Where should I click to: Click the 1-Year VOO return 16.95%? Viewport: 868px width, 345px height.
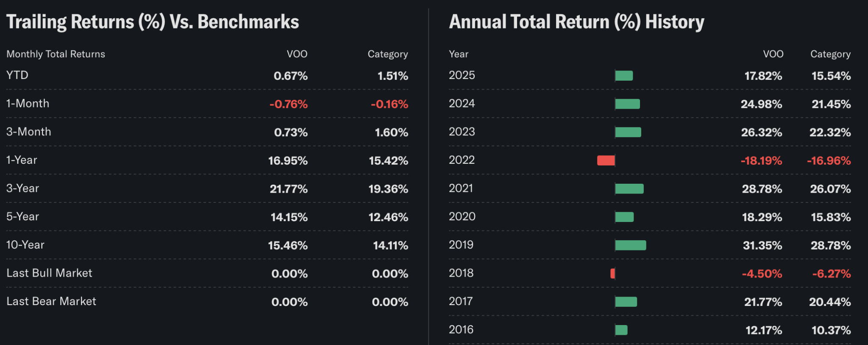pyautogui.click(x=288, y=161)
